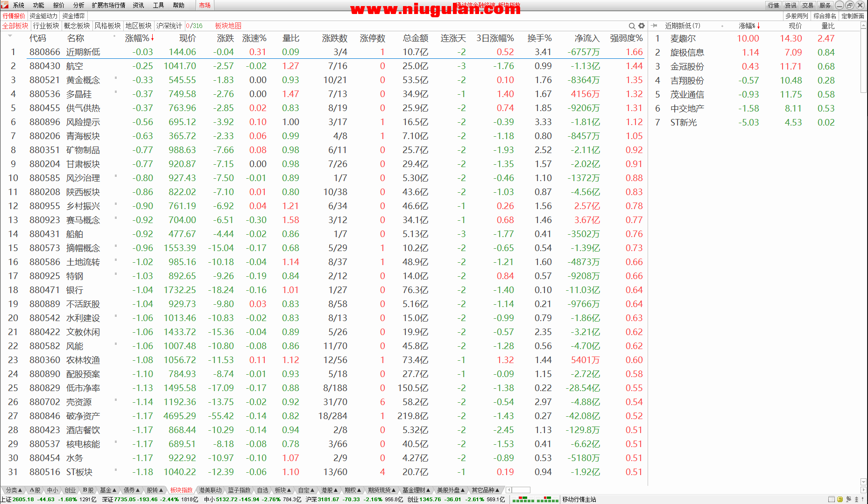Switch to the 资金博弈 tab
Image resolution: width=868 pixels, height=504 pixels.
[74, 15]
